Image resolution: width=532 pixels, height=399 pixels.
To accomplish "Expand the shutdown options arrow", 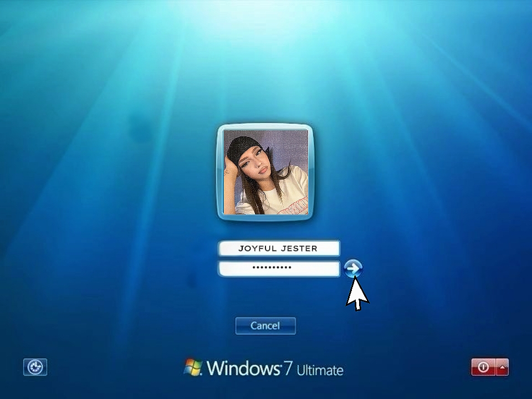I will [503, 367].
